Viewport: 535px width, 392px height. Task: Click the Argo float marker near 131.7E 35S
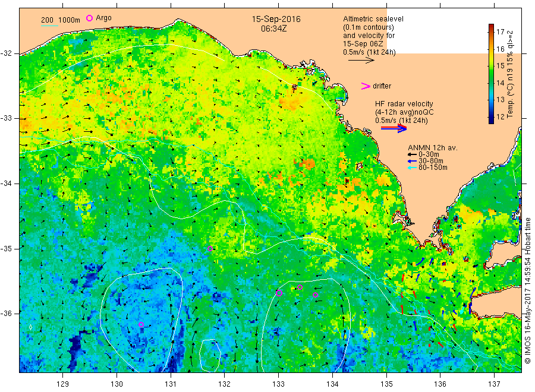point(210,248)
